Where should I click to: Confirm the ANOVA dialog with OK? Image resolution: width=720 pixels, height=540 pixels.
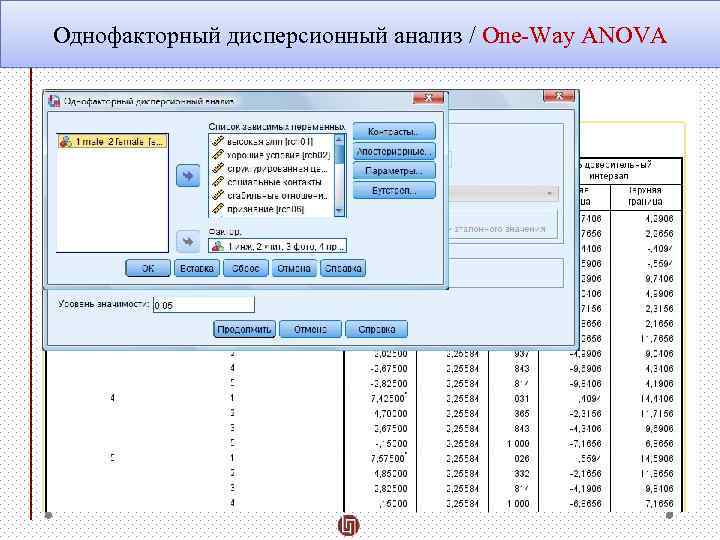tap(148, 268)
